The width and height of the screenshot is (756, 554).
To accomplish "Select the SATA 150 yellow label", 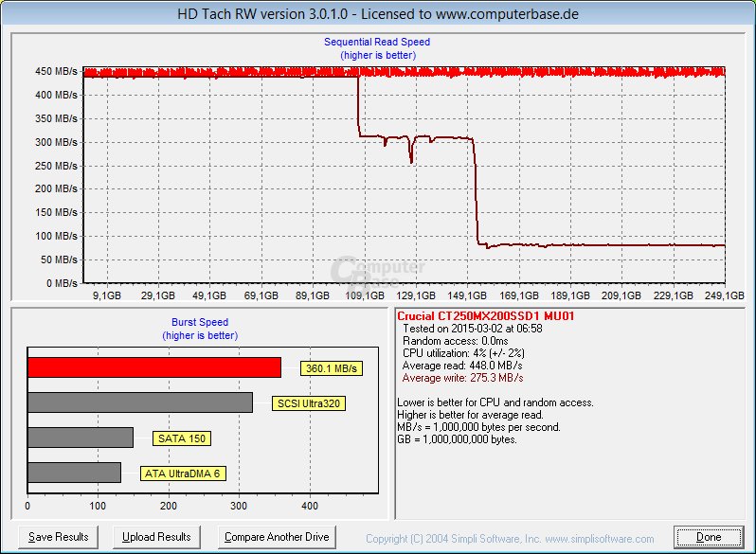I will [182, 438].
